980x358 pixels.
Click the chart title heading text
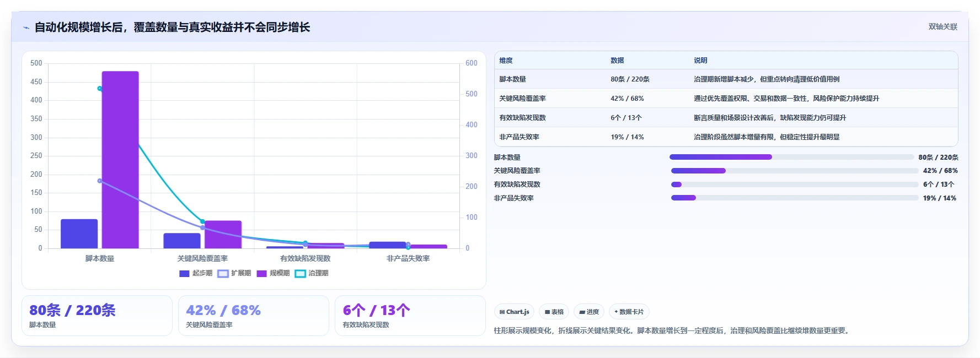[172, 28]
